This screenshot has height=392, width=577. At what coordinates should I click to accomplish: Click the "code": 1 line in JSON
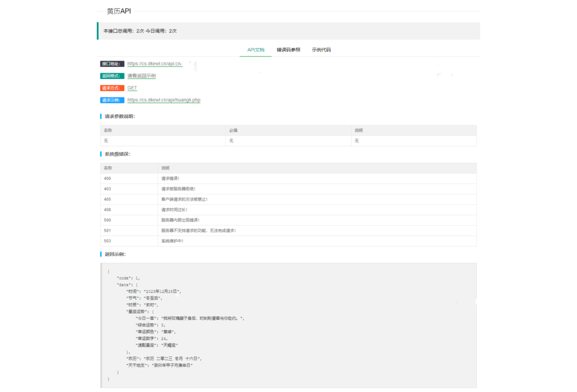(x=128, y=278)
